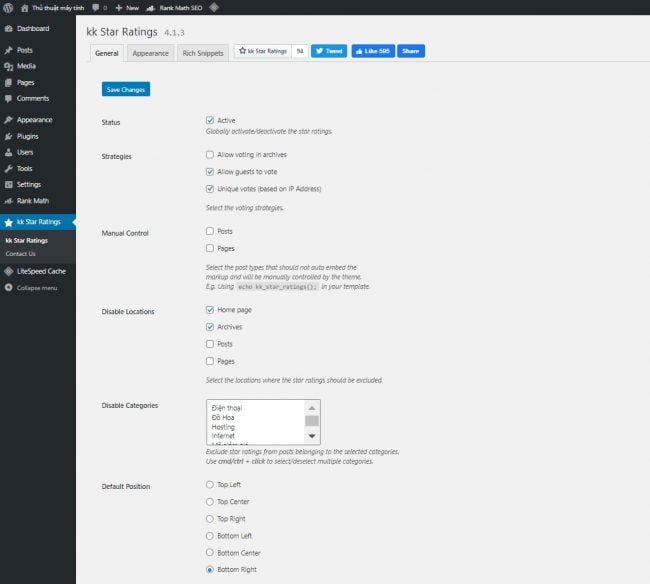This screenshot has width=650, height=584.
Task: Click the Pages icon in sidebar
Action: (8, 82)
